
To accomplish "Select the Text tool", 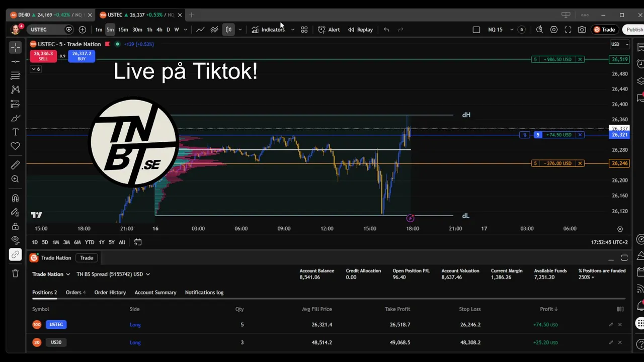I will point(16,132).
